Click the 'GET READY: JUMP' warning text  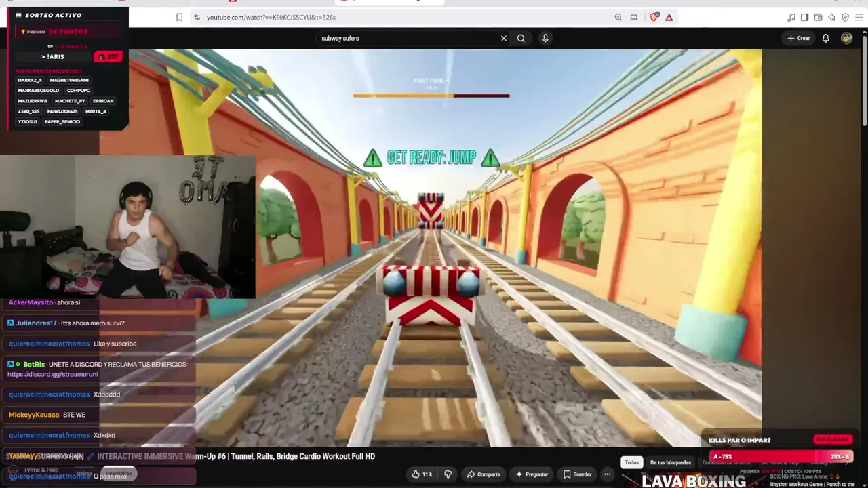point(431,158)
